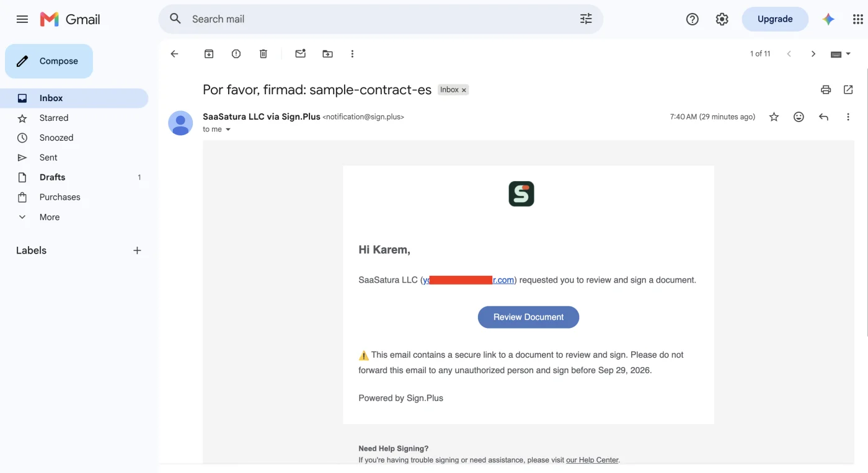Click the Gemini sparkle icon
Viewport: 868px width, 473px height.
[828, 19]
